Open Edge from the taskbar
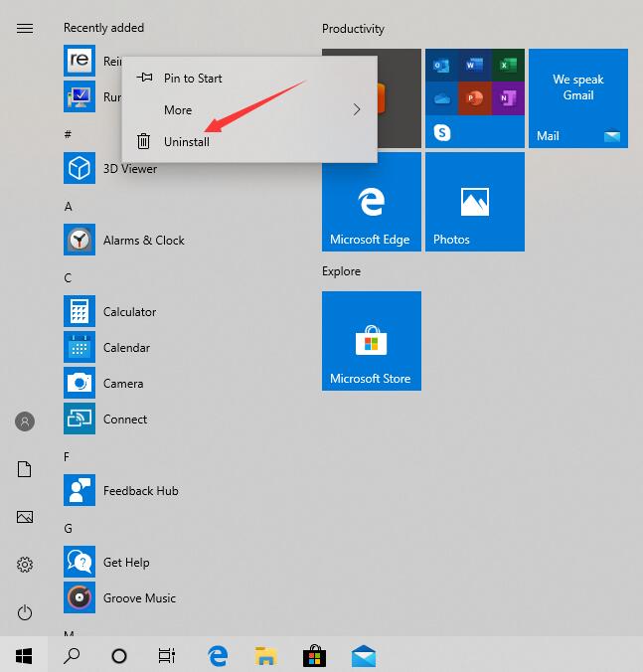Image resolution: width=643 pixels, height=672 pixels. pyautogui.click(x=218, y=656)
